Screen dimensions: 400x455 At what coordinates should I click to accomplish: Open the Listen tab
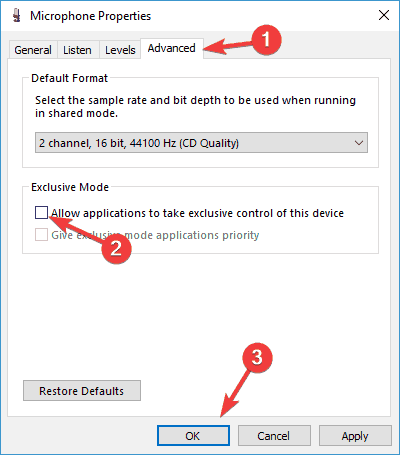click(77, 50)
